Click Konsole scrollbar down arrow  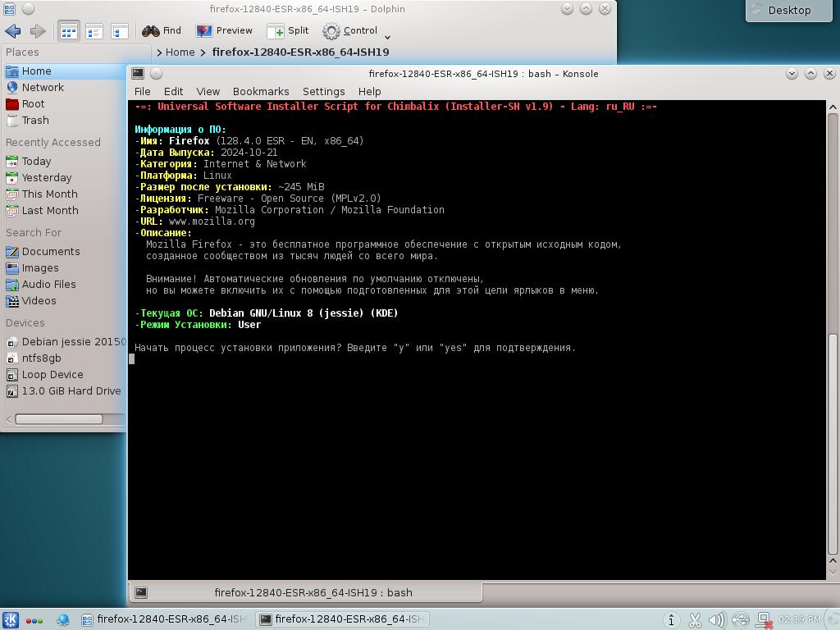pyautogui.click(x=833, y=573)
